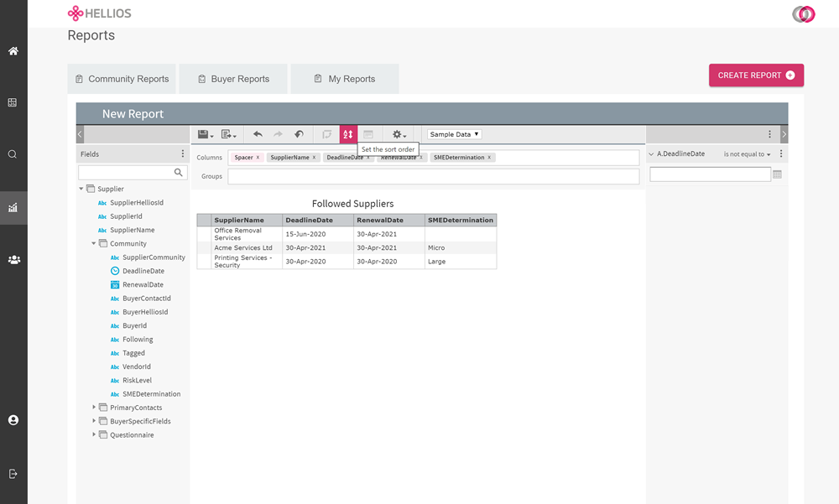This screenshot has height=504, width=839.
Task: Select the Tagged field
Action: click(x=133, y=353)
